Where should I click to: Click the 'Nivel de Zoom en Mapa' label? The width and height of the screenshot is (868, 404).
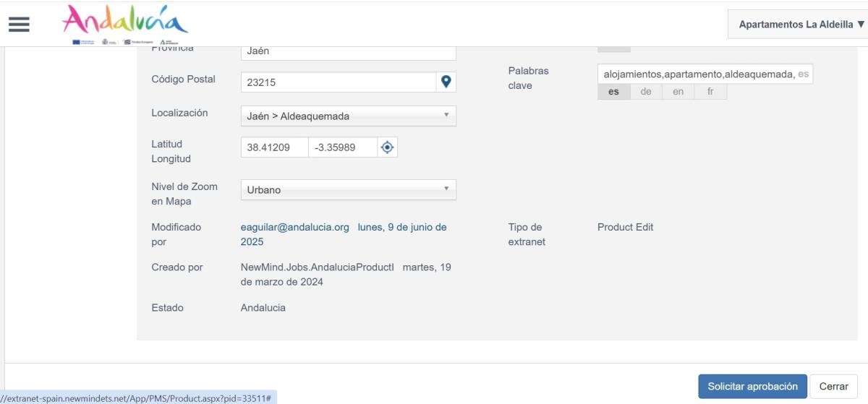pyautogui.click(x=183, y=194)
